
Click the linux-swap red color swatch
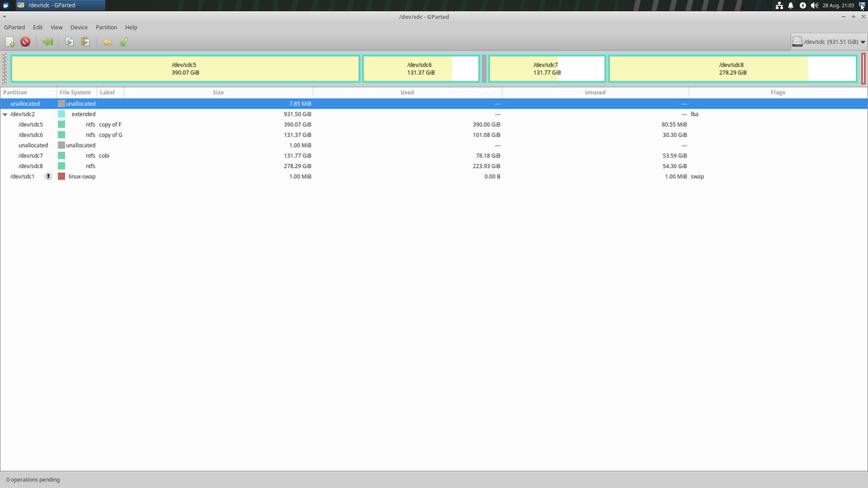pos(62,176)
